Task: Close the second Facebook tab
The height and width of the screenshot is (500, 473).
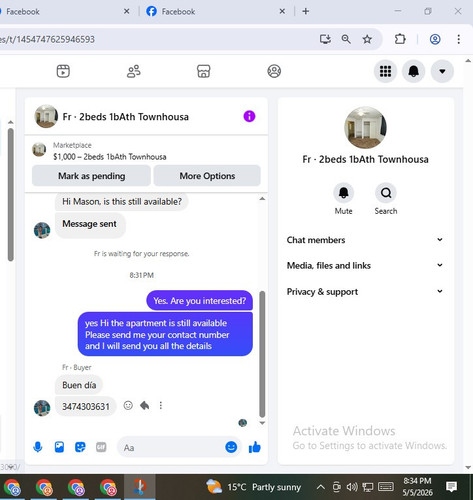Action: coord(282,11)
